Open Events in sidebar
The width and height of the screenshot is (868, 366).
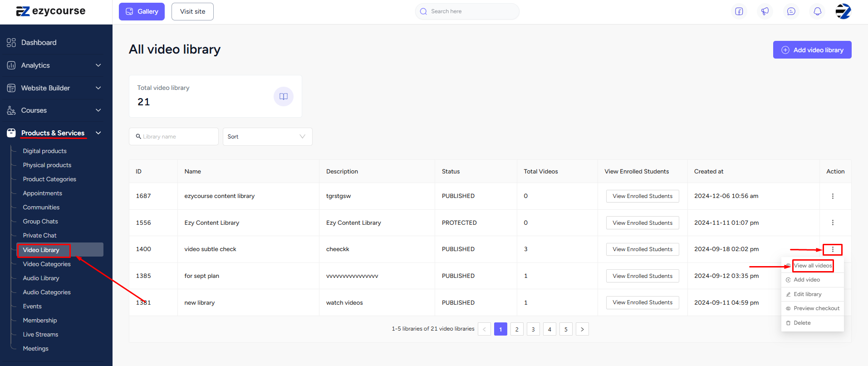(32, 307)
